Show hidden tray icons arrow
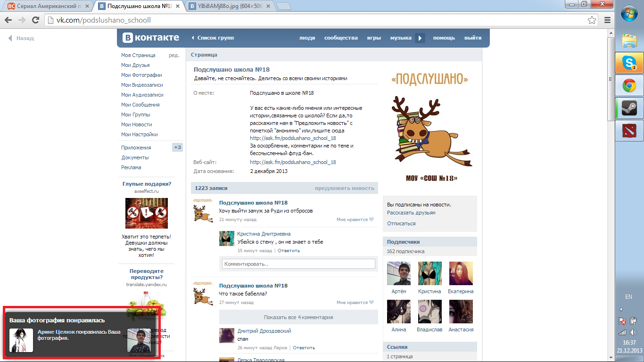Viewport: 644px width, 362px height. coord(621,310)
